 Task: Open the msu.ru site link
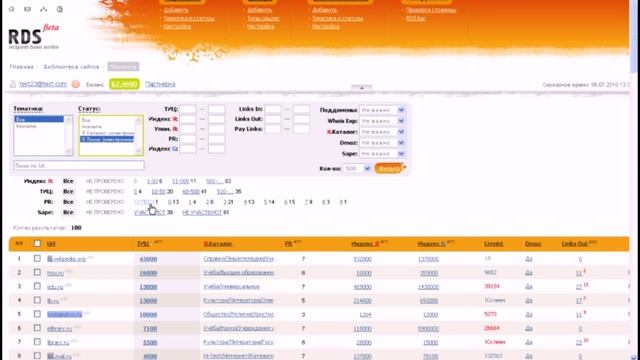[x=56, y=273]
